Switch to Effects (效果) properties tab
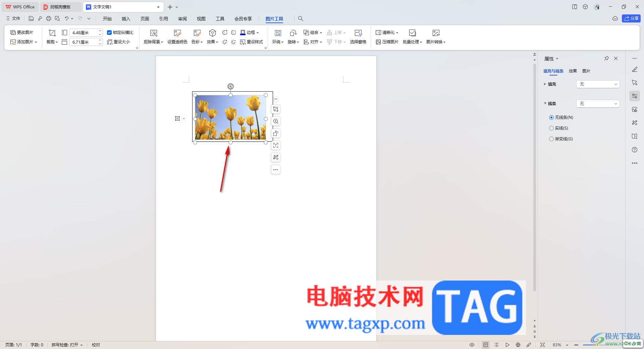Image resolution: width=644 pixels, height=349 pixels. (573, 71)
